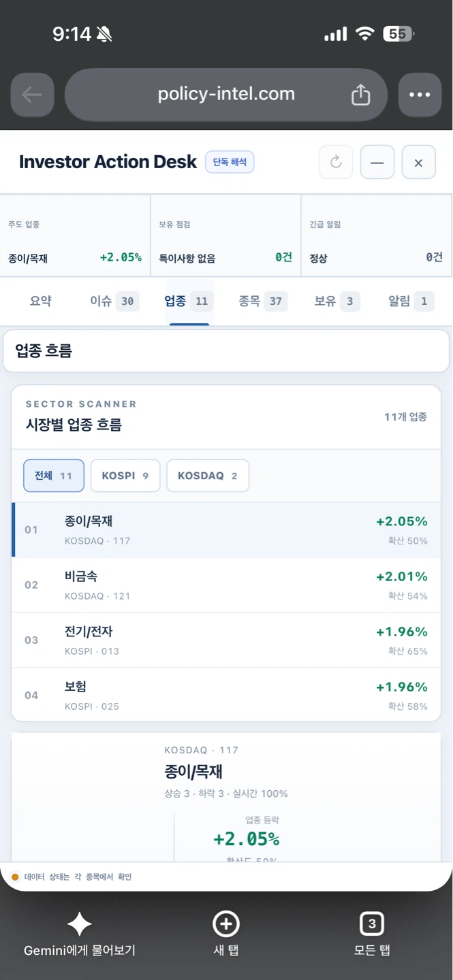The image size is (453, 980).
Task: Select the 전체 11 market filter
Action: point(54,476)
